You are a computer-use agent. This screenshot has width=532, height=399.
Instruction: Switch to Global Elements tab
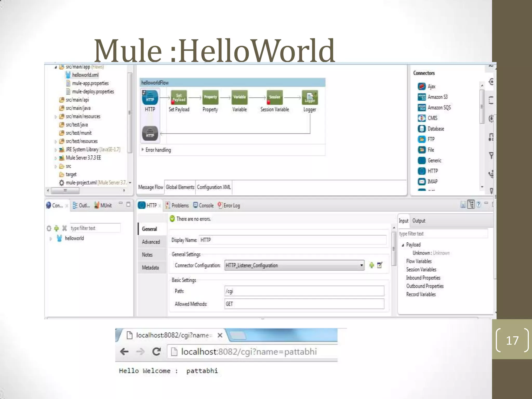tap(180, 187)
